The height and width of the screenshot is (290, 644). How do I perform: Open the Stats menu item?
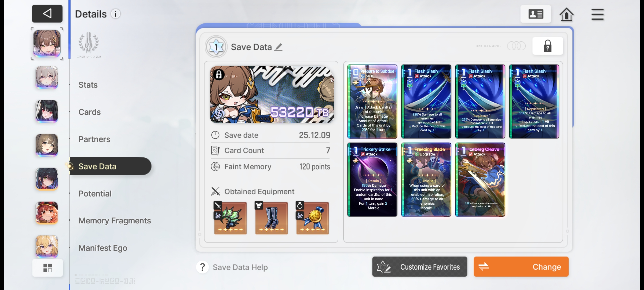pos(88,85)
